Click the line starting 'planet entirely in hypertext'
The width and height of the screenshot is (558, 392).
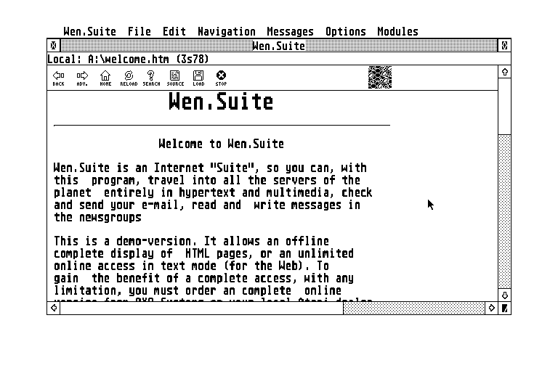click(x=213, y=193)
